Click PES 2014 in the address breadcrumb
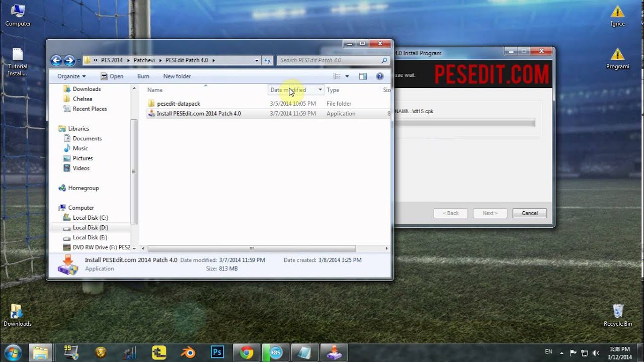Screen dimensions: 644x362 point(112,60)
